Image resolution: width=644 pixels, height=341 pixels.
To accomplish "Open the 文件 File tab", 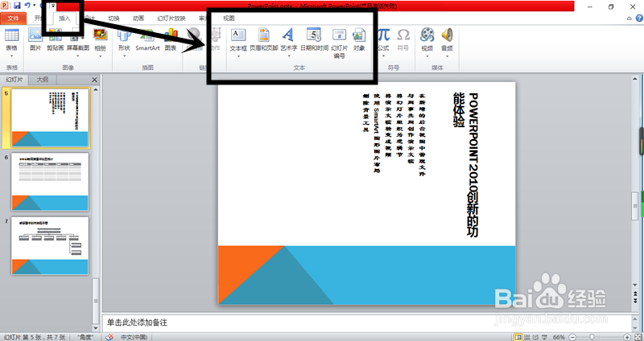I will (14, 18).
